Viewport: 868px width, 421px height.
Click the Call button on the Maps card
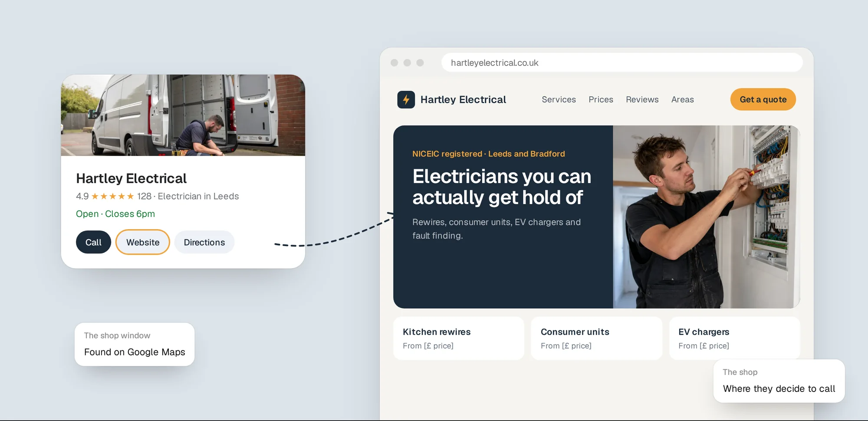click(x=93, y=242)
